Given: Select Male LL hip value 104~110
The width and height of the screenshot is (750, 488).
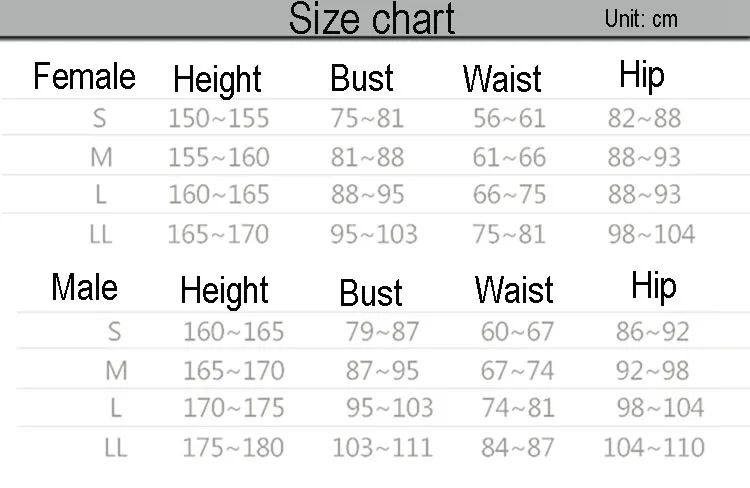Looking at the screenshot, I should (x=654, y=448).
